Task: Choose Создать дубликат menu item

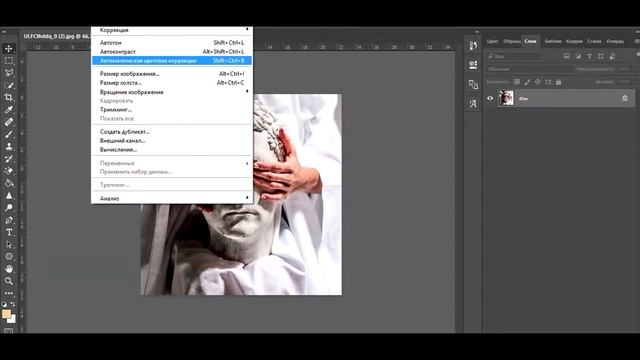Action: [172, 132]
